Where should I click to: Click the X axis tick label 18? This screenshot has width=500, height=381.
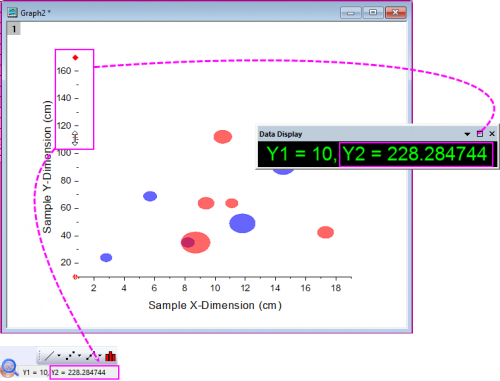pos(336,288)
